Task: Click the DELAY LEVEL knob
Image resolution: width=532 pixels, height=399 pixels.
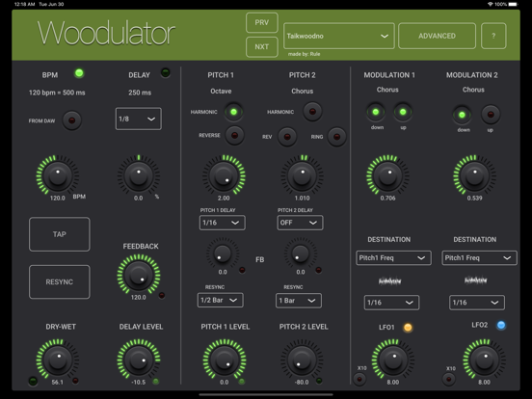Action: [139, 359]
